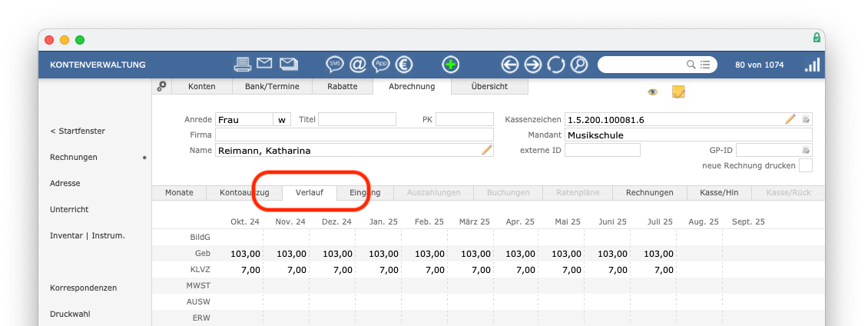
Task: Click the Geb value 103,00 under Okt. 24
Action: point(245,254)
